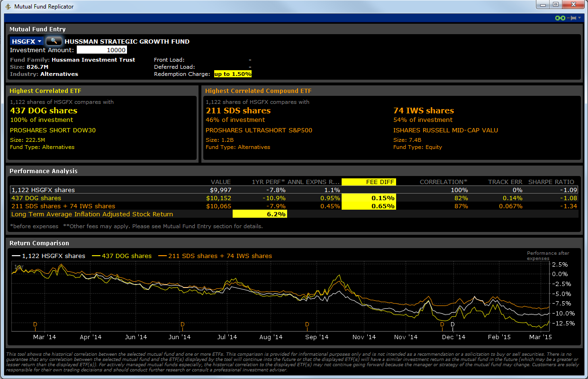
Task: Click the 6.2% inflation adjusted return value
Action: tap(260, 214)
